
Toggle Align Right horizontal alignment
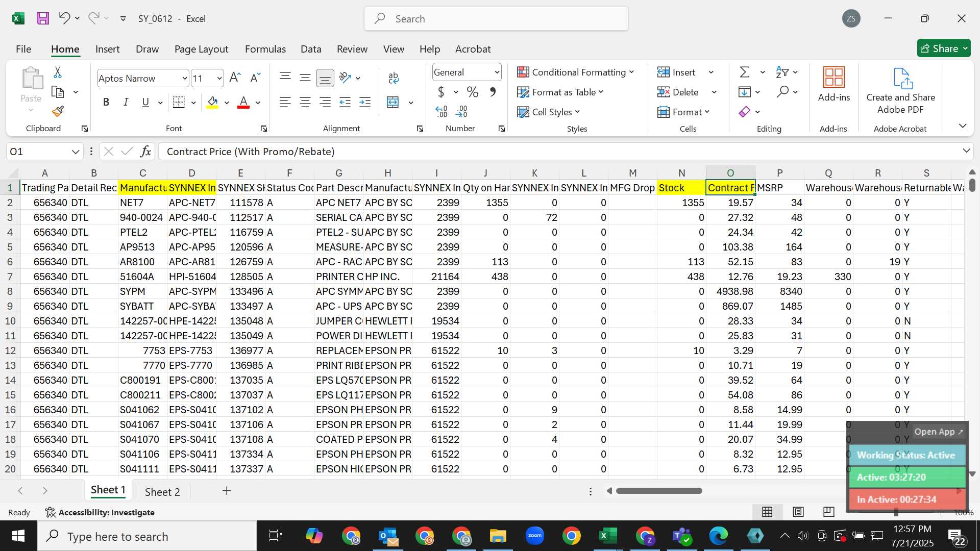325,103
